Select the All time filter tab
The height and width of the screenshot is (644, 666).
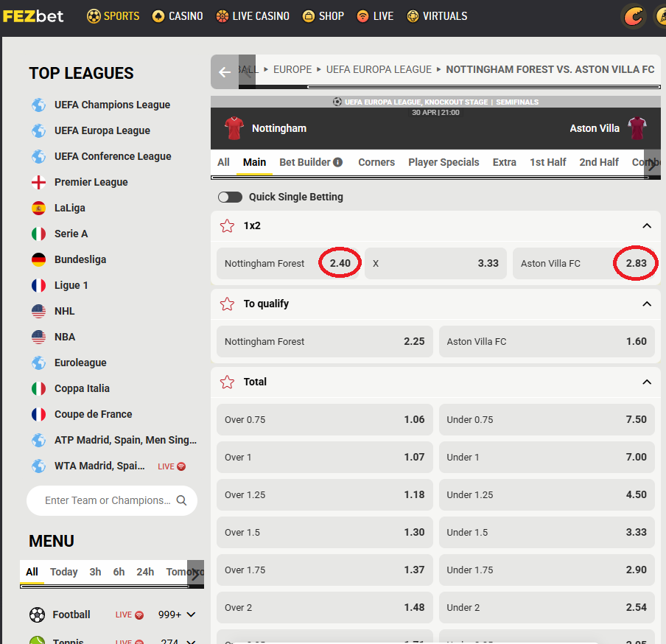[32, 572]
